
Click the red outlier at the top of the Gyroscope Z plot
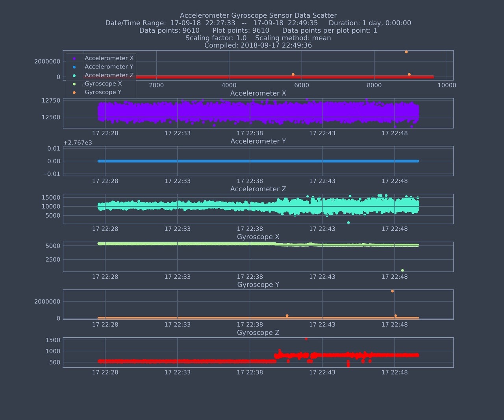[306, 339]
